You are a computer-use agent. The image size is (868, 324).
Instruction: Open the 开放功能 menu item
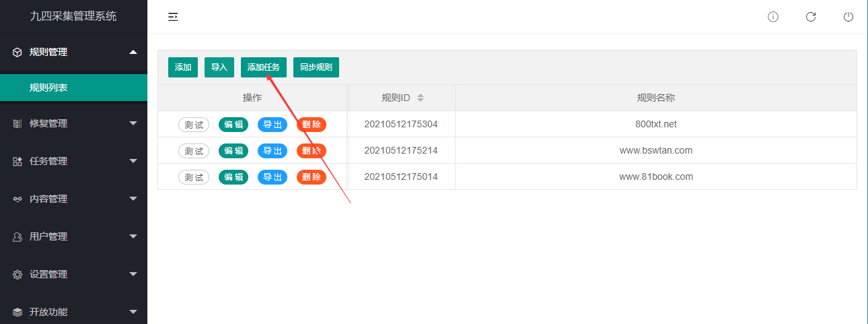click(48, 312)
